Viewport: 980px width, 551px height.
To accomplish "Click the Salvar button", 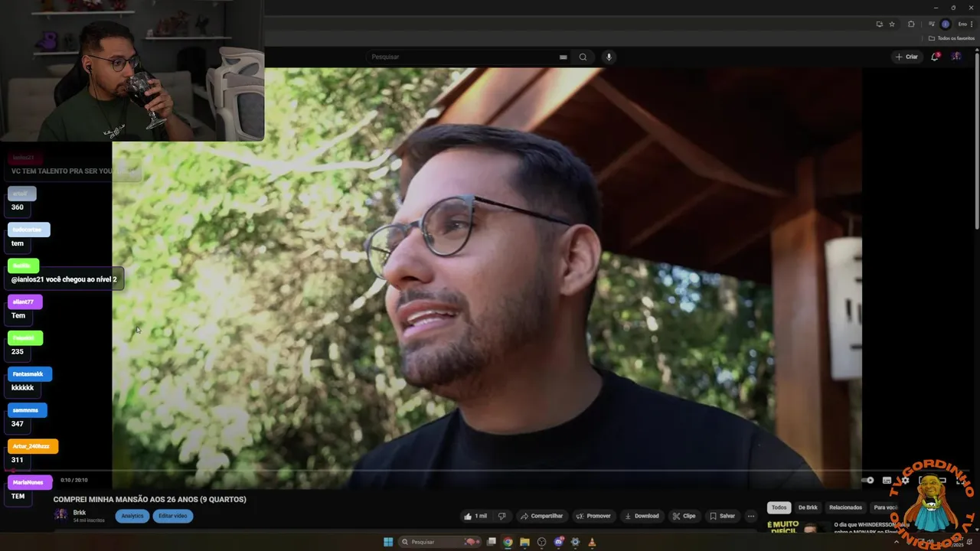I will pyautogui.click(x=722, y=516).
